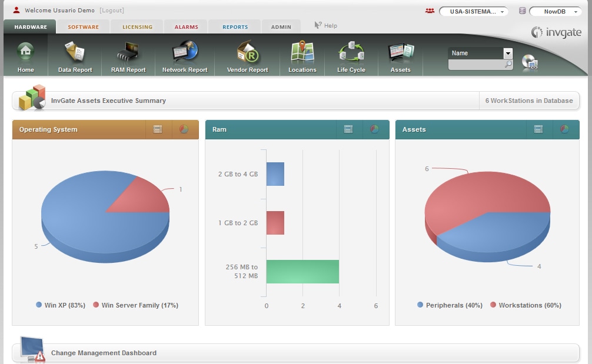Open the Life Cycle icon
592x364 pixels.
351,52
